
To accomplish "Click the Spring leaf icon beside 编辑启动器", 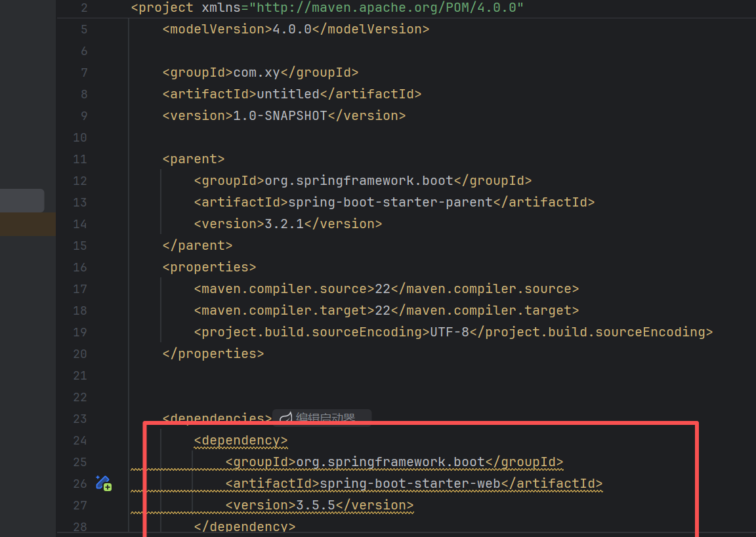I will (285, 418).
